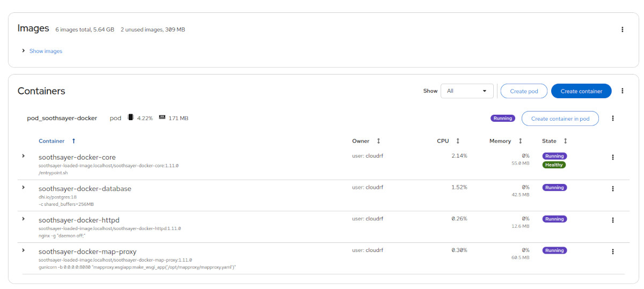Open the Show filter dropdown set to All
Viewport: 644px width, 289px height.
click(467, 91)
